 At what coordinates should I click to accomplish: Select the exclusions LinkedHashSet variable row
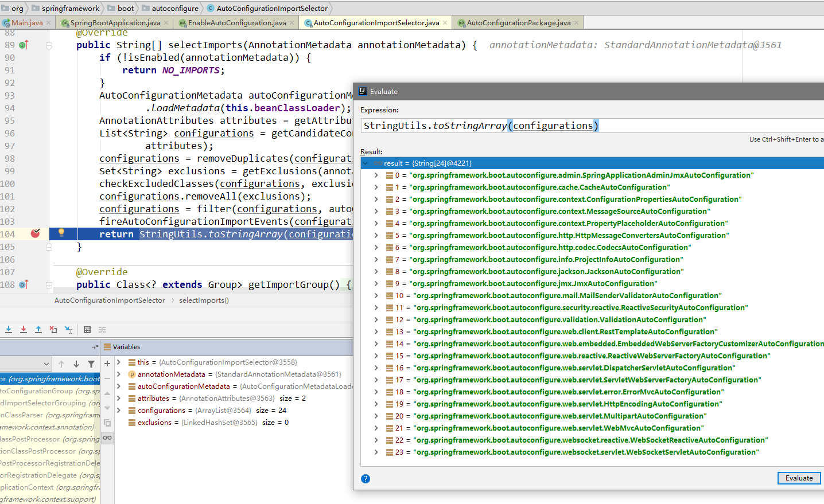click(234, 422)
